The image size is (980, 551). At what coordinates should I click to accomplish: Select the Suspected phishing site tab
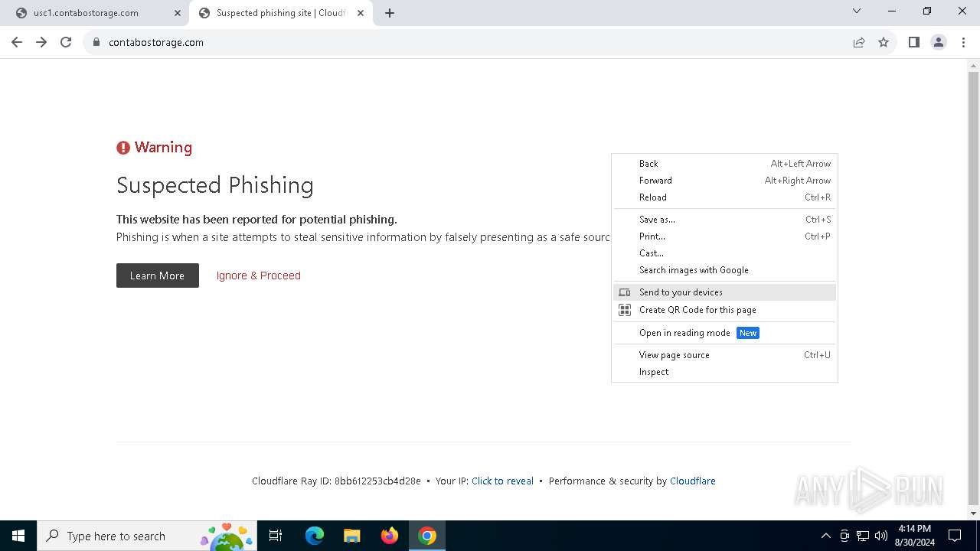pyautogui.click(x=280, y=13)
